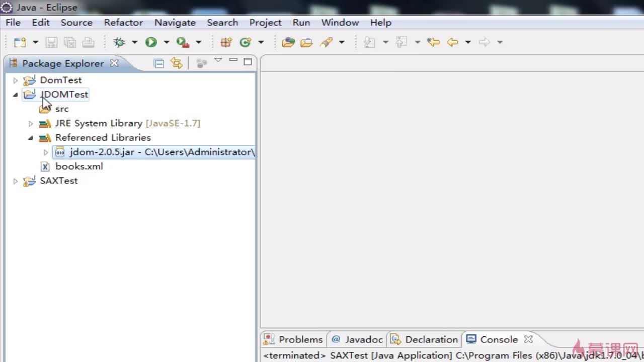Click the Next Annotation icon
The height and width of the screenshot is (362, 644).
(370, 42)
